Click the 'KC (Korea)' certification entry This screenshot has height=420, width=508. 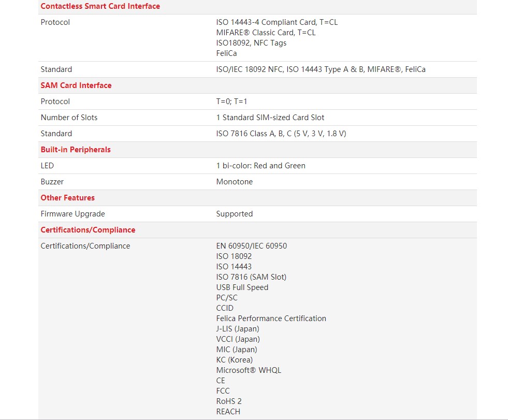(x=234, y=360)
